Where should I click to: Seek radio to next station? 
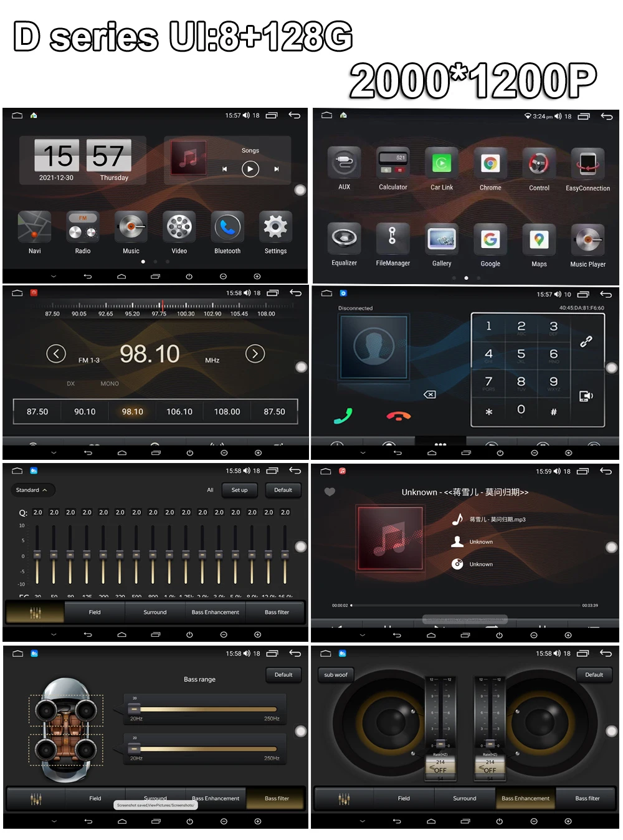(255, 354)
